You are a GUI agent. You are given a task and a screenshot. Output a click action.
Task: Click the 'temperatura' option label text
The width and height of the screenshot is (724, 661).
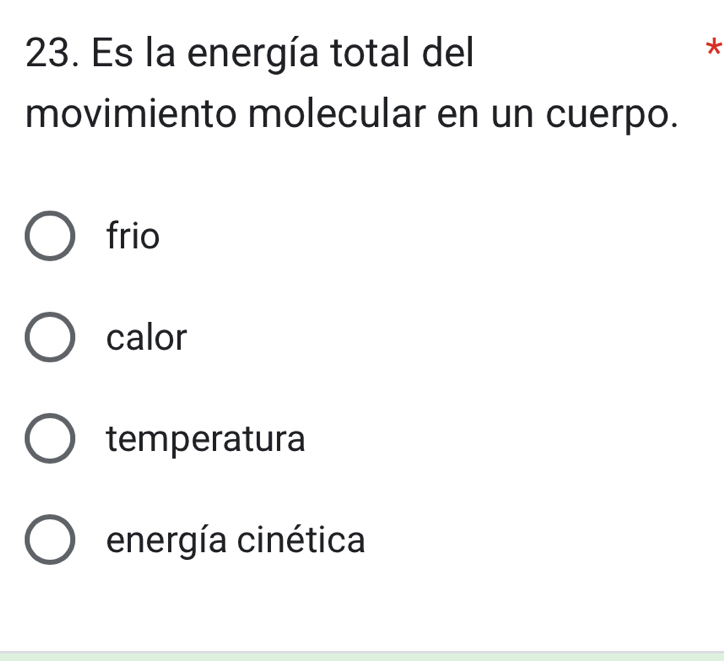[206, 440]
